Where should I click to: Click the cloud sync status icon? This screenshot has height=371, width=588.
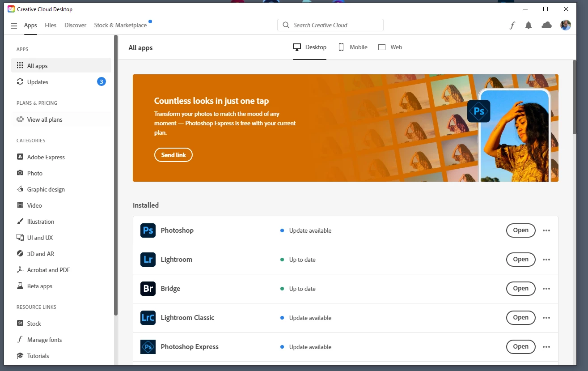point(546,25)
